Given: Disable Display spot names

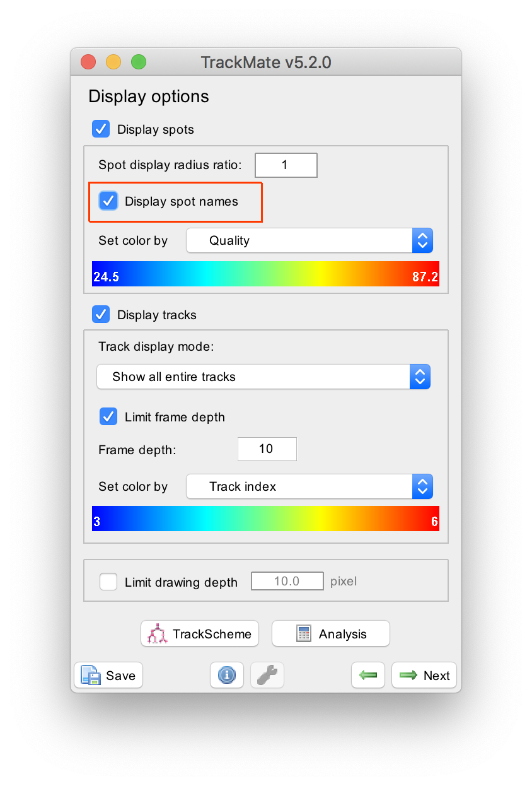Looking at the screenshot, I should 108,201.
